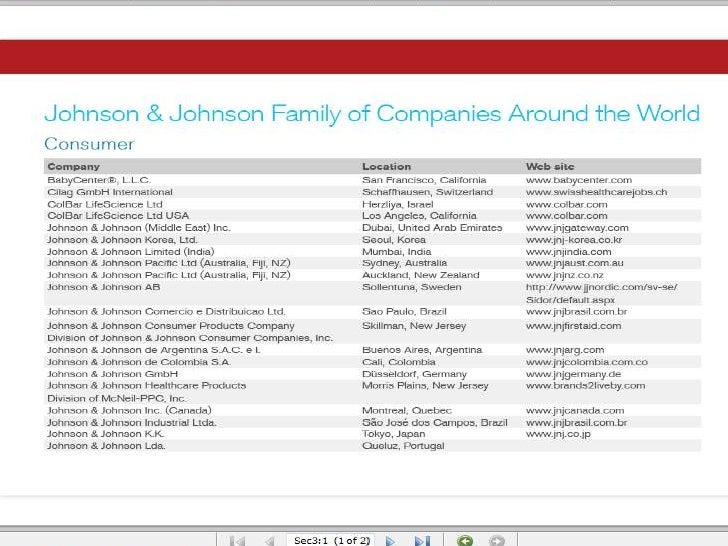The height and width of the screenshot is (546, 728).
Task: Click Tokyo, Japan location
Action: pyautogui.click(x=393, y=434)
